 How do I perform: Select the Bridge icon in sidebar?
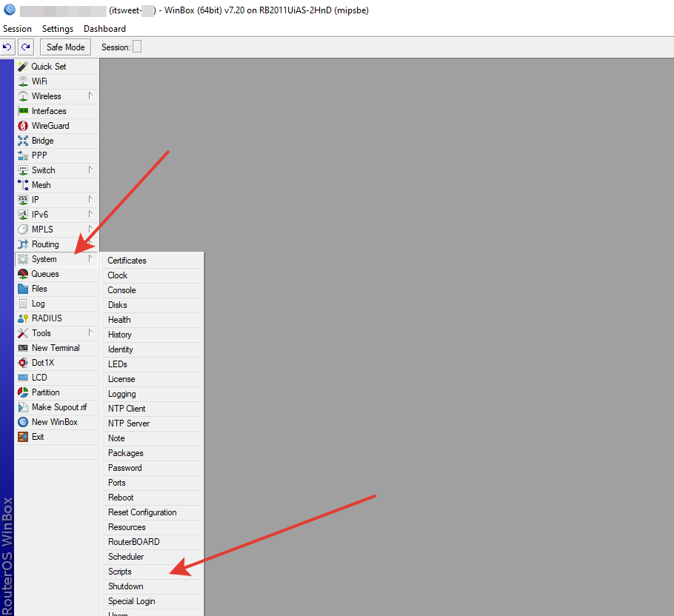[x=23, y=141]
